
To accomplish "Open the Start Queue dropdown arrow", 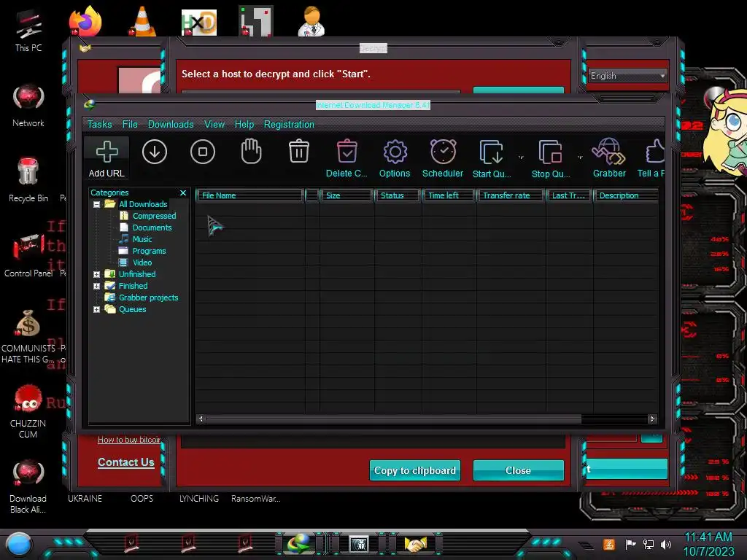I will pyautogui.click(x=521, y=157).
